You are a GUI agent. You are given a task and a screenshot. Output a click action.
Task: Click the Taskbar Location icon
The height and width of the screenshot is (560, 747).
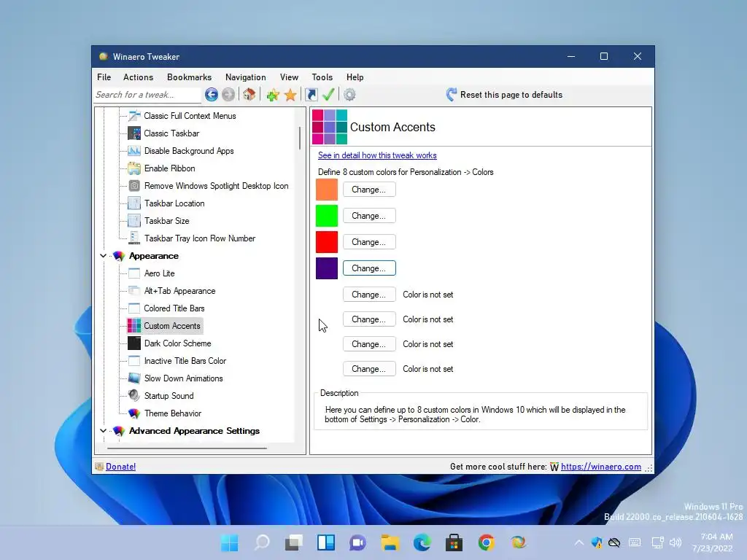tap(134, 203)
